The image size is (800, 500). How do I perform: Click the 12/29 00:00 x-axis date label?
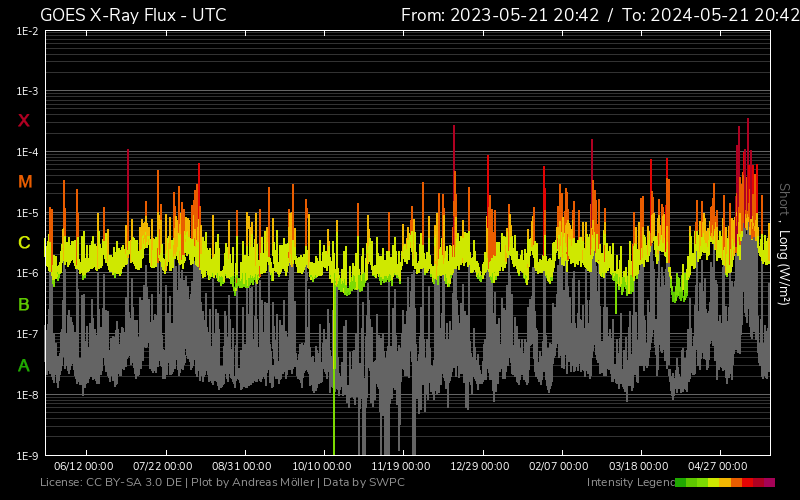pos(482,466)
